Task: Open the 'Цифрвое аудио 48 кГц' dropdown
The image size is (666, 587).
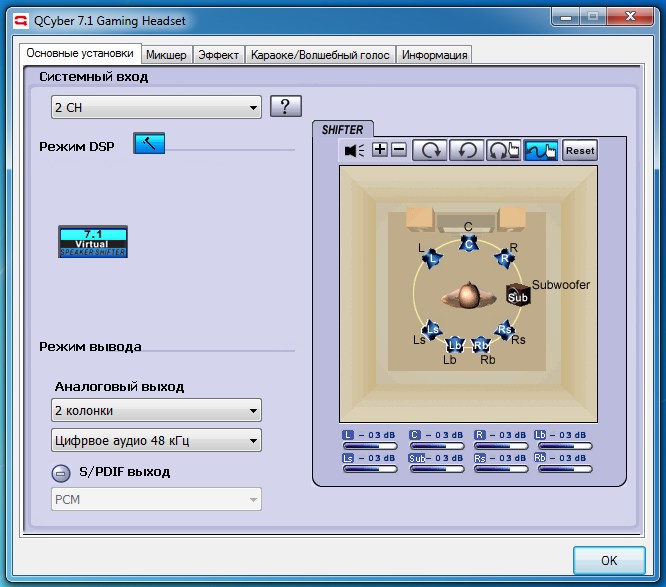Action: click(156, 440)
